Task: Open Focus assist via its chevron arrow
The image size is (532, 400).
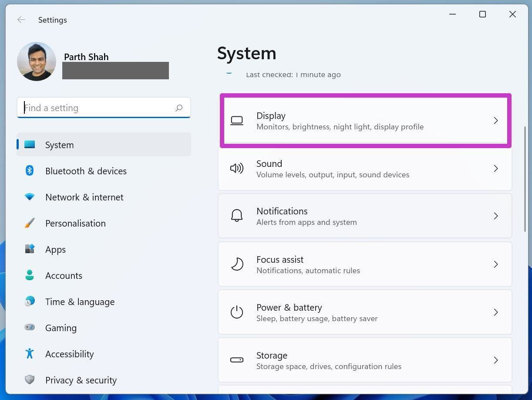Action: 495,264
